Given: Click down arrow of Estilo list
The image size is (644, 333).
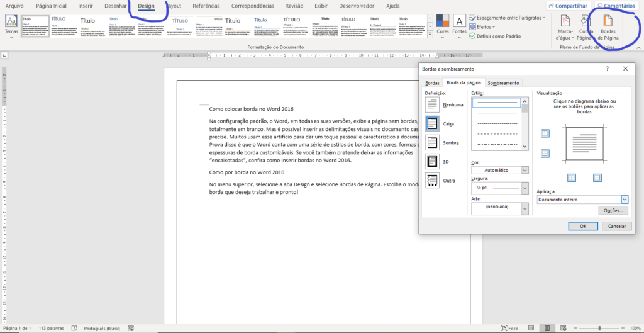Looking at the screenshot, I should pos(525,146).
